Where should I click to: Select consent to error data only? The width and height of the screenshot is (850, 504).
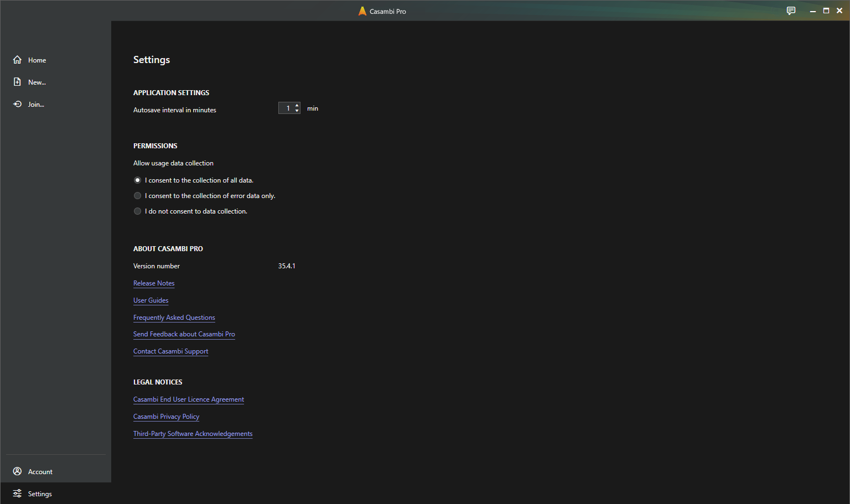(138, 196)
